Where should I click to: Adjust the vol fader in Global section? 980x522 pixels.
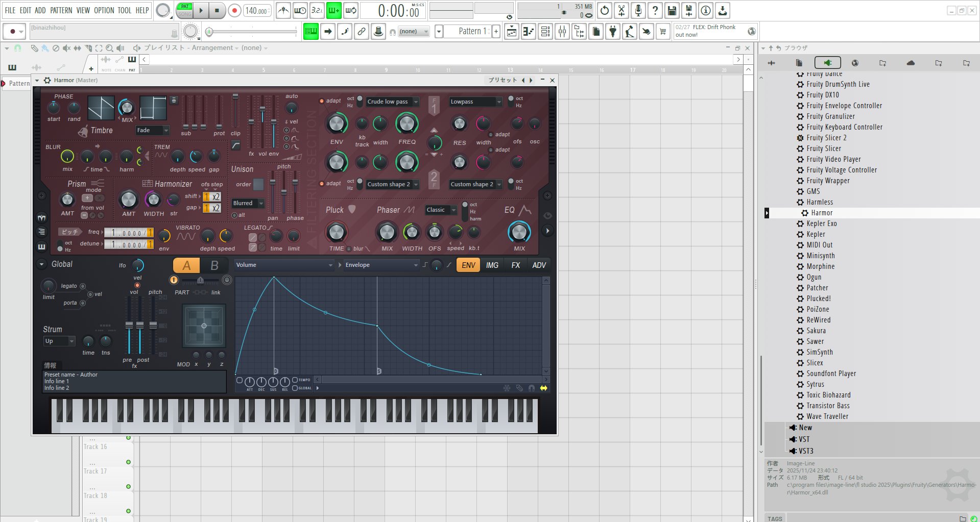[129, 325]
